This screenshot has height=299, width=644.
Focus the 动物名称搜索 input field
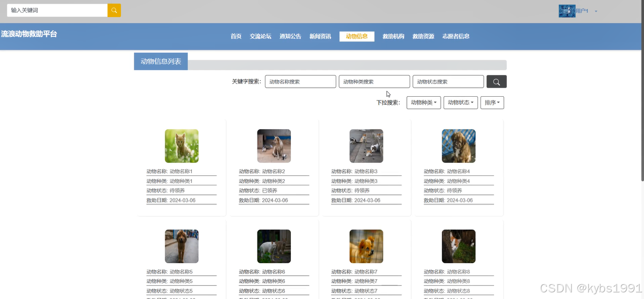300,82
